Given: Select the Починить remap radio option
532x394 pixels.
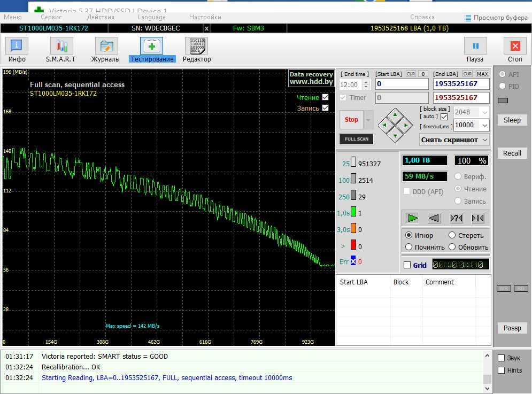Looking at the screenshot, I should (x=409, y=247).
